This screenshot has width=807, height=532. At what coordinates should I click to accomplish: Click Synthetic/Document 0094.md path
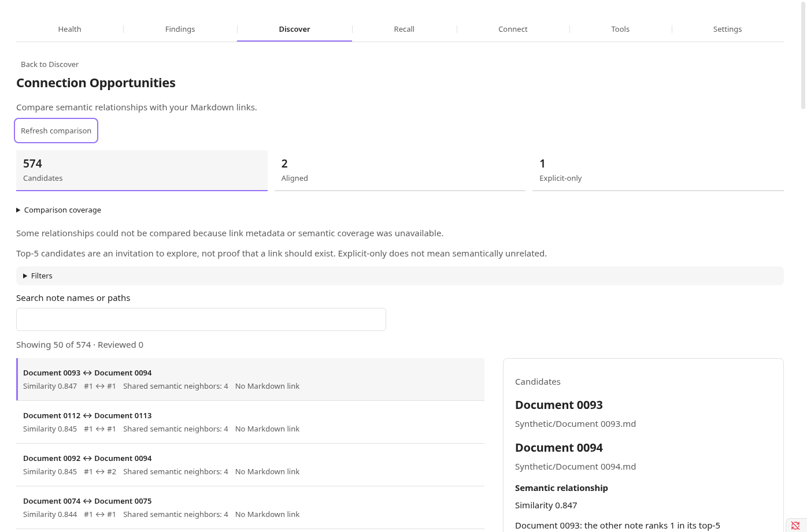(x=575, y=467)
